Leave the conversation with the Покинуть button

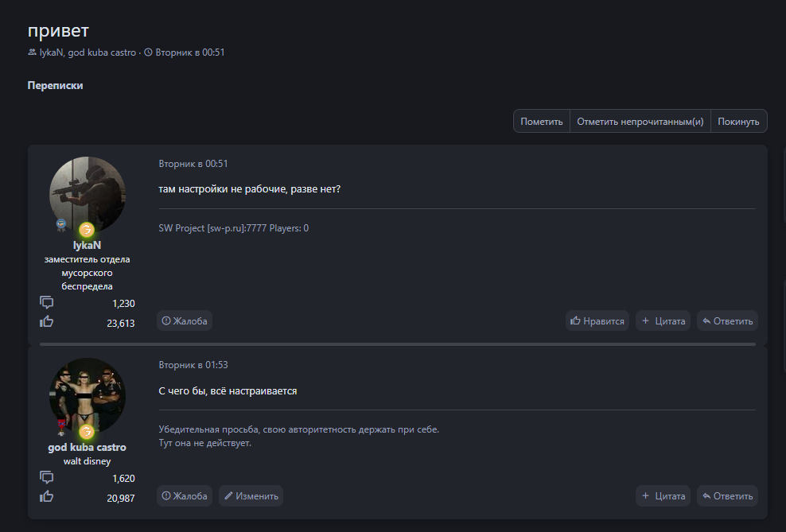(x=738, y=122)
